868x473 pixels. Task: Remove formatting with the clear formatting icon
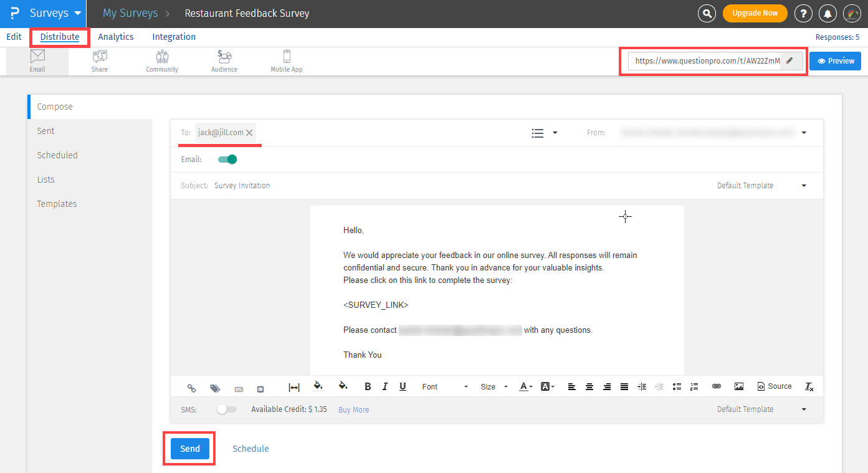pyautogui.click(x=809, y=386)
